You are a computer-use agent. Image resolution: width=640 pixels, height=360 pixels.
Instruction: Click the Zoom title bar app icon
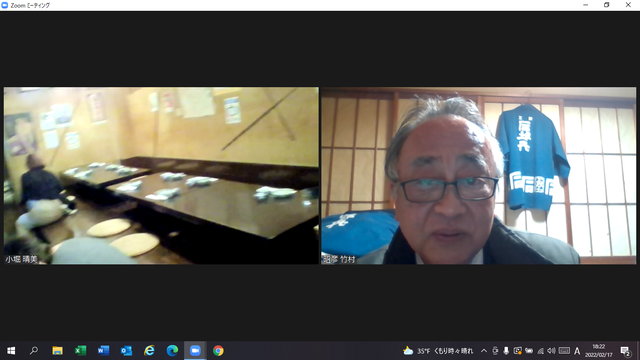4,5
